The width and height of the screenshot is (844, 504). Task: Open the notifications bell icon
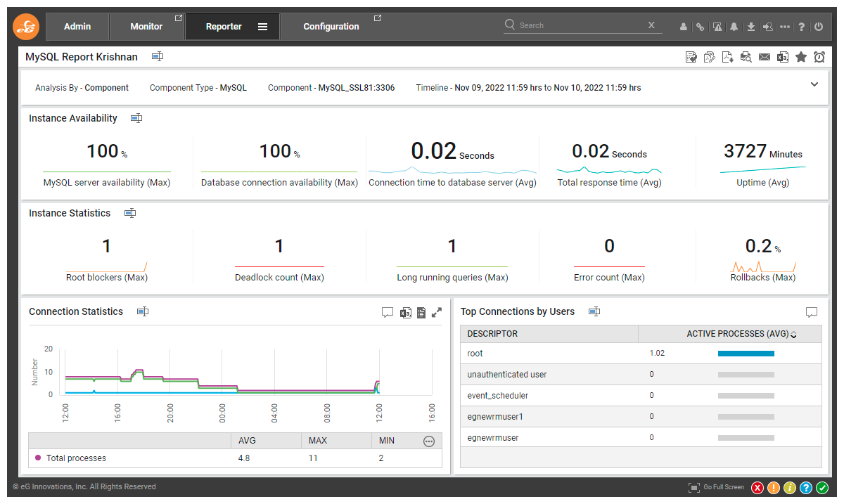734,27
